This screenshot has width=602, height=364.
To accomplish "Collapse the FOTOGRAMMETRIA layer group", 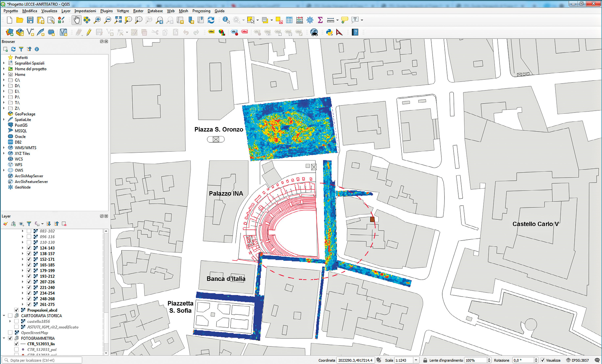I will click(4, 338).
